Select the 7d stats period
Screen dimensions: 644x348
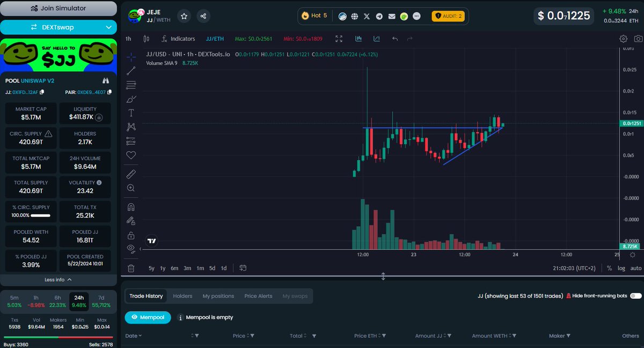click(101, 301)
